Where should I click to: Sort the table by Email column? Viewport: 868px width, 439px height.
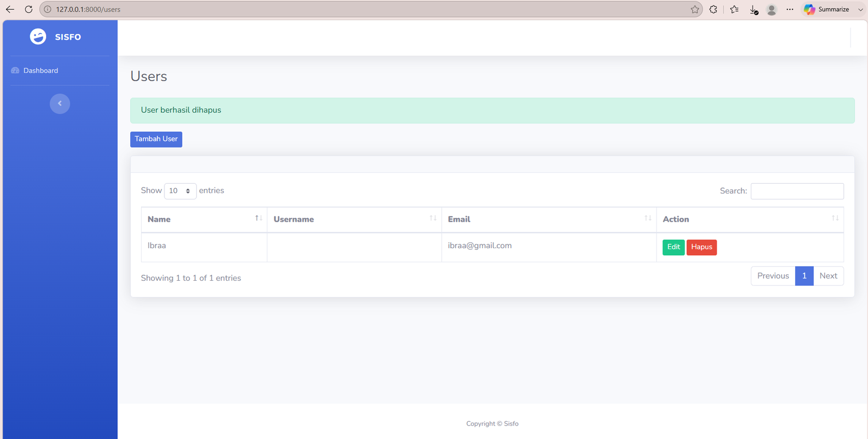(x=549, y=219)
